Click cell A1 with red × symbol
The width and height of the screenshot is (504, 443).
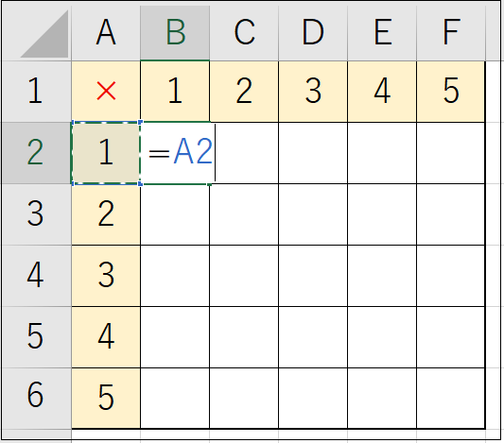point(106,92)
